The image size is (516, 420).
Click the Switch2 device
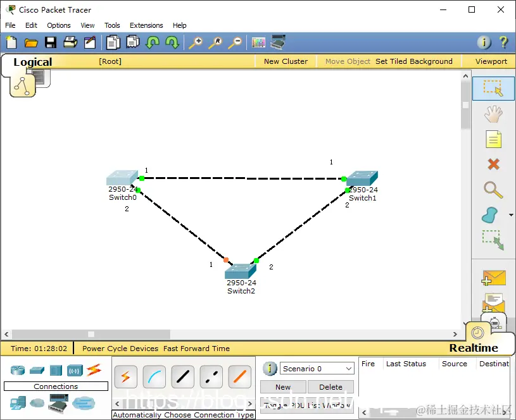[241, 271]
